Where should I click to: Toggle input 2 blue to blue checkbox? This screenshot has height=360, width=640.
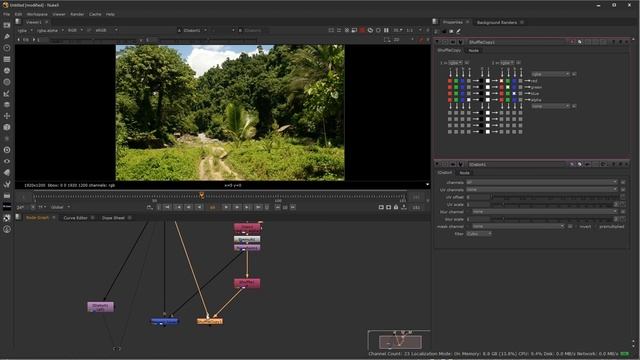pyautogui.click(x=514, y=93)
